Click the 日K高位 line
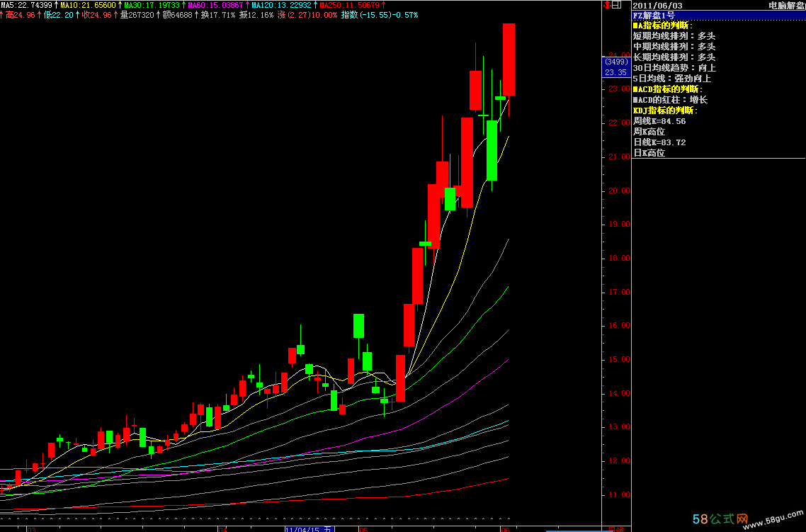This screenshot has width=806, height=532. tap(649, 153)
